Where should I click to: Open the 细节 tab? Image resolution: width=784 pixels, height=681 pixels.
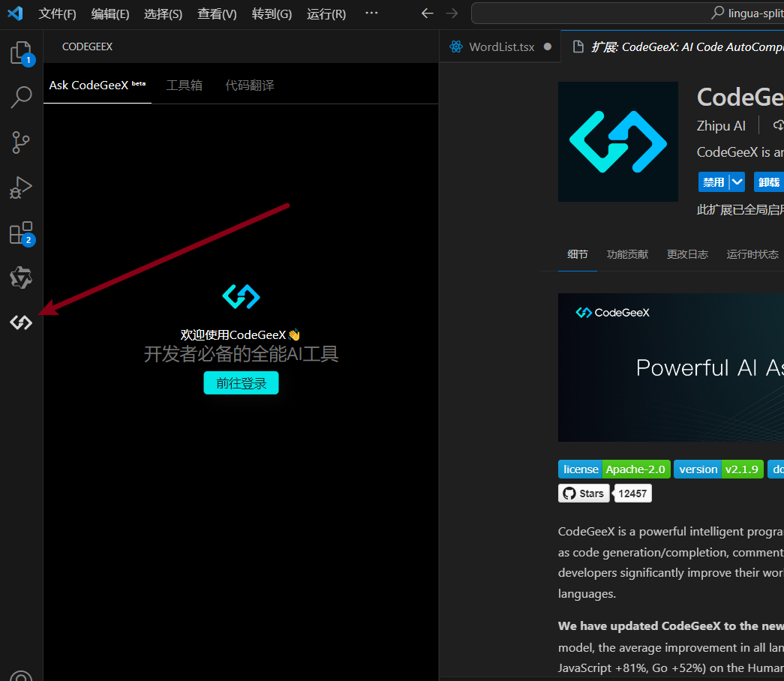pyautogui.click(x=578, y=254)
